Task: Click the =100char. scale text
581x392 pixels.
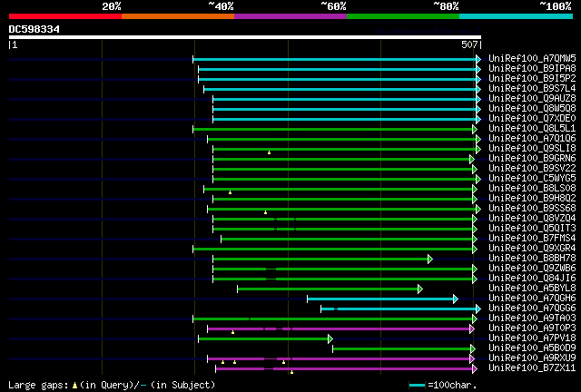Action: click(452, 386)
